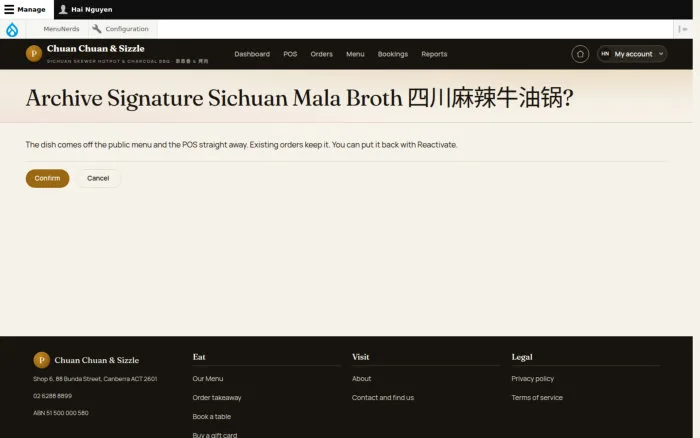This screenshot has height=438, width=700.
Task: Open Privacy policy footer link
Action: coord(533,379)
